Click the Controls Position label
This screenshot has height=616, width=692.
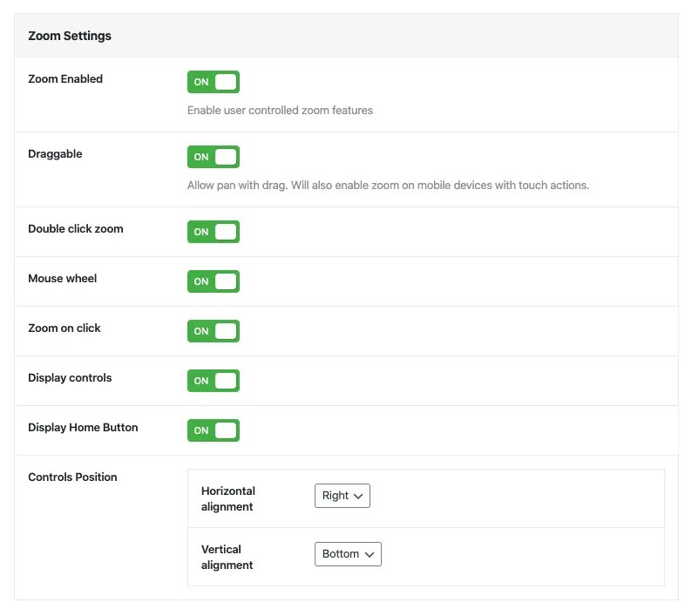coord(72,477)
